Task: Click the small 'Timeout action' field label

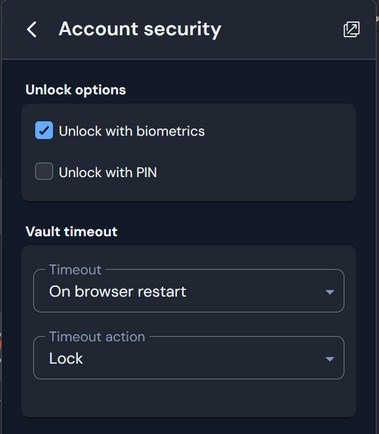Action: 97,337
